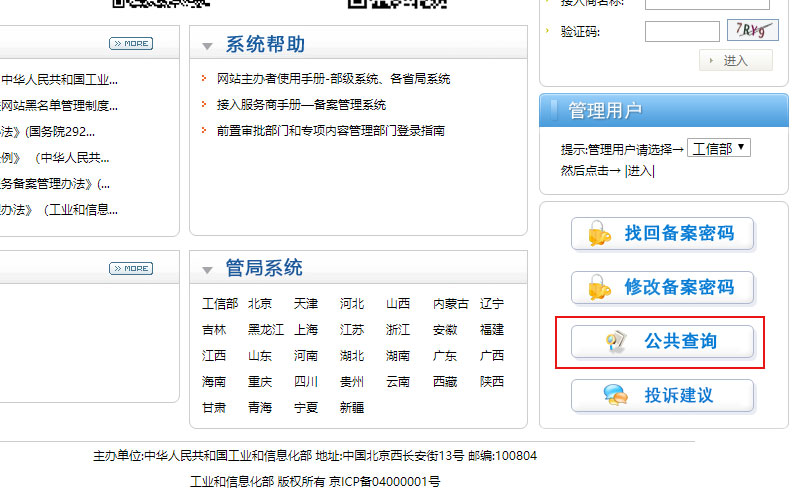This screenshot has height=496, width=800.
Task: Select 江苏 province link
Action: (x=352, y=330)
